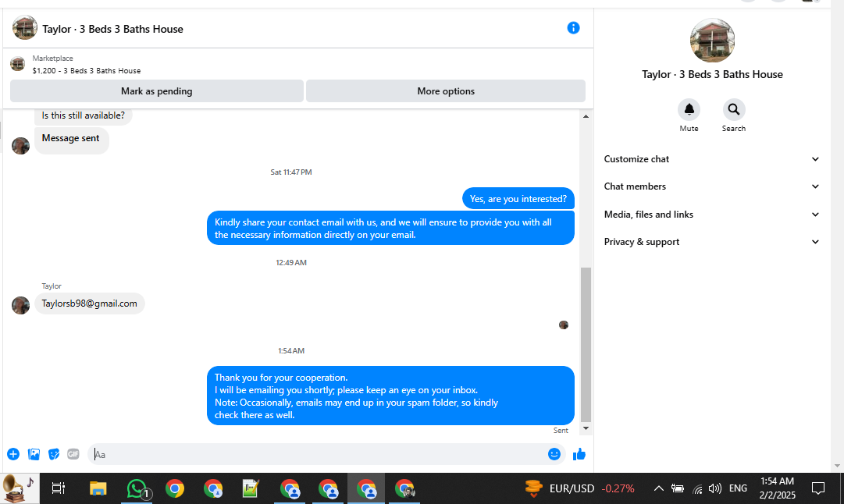The image size is (844, 504).
Task: Attach a photo file icon
Action: click(x=34, y=454)
